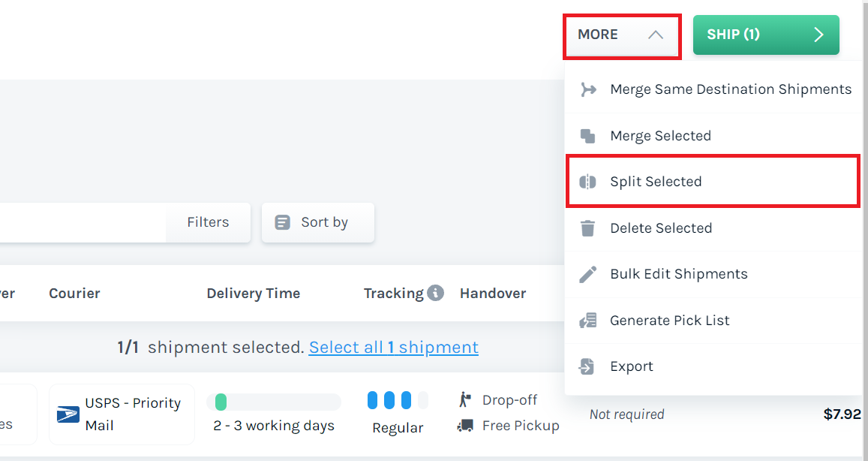Collapse the MORE dropdown using its chevron
The image size is (868, 461).
coord(655,34)
